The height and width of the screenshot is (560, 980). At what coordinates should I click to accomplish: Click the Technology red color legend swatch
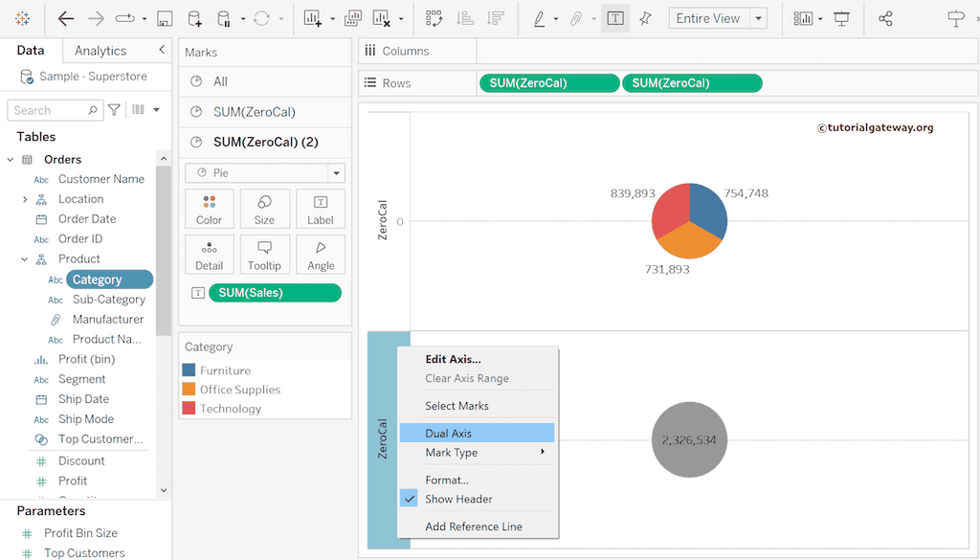(189, 409)
